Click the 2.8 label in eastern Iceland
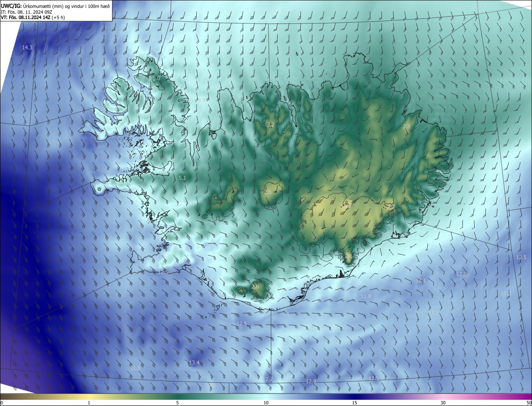 click(406, 126)
